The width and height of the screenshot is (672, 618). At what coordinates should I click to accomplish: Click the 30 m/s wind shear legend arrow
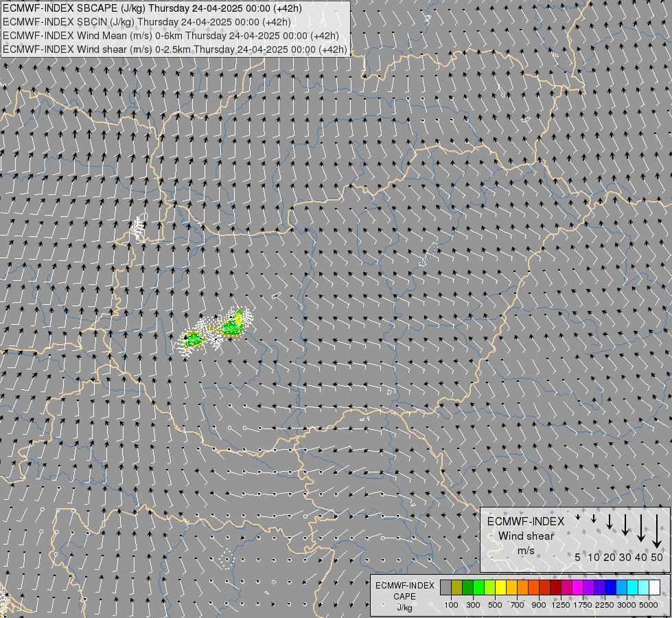pyautogui.click(x=625, y=525)
